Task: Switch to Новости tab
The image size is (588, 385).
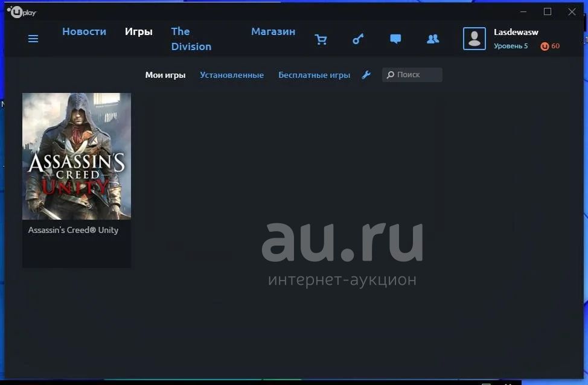Action: coord(84,31)
